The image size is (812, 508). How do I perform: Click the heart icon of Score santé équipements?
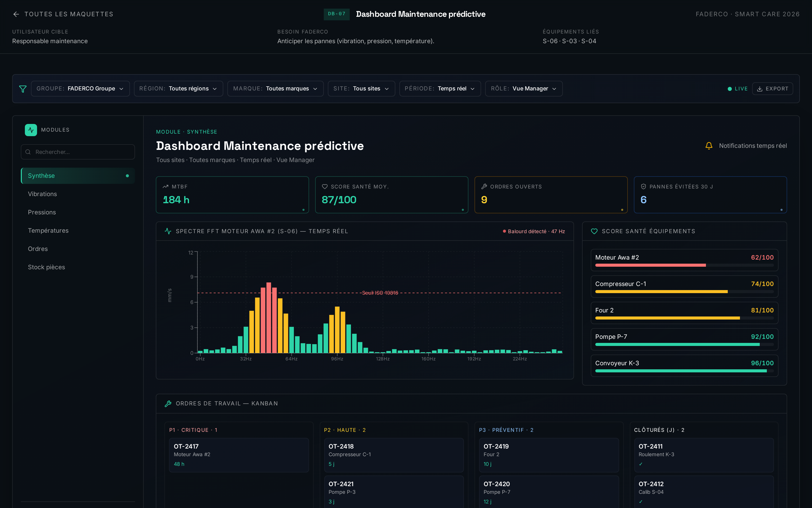point(594,231)
